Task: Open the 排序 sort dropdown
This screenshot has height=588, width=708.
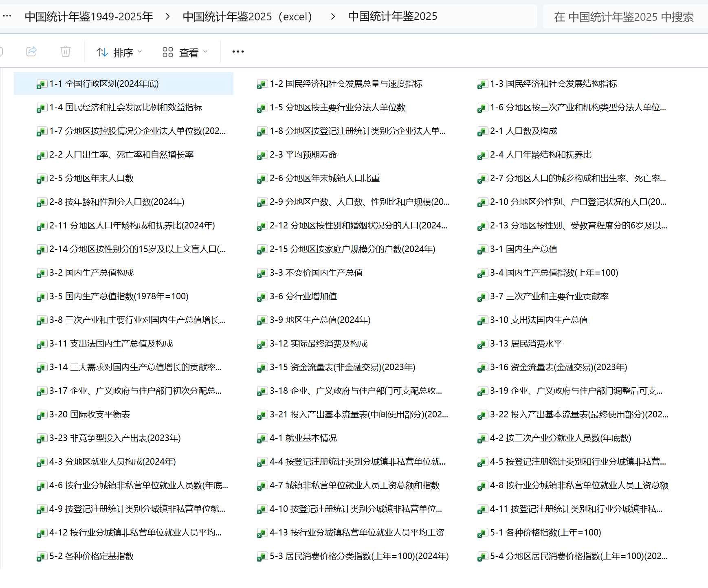Action: tap(119, 52)
